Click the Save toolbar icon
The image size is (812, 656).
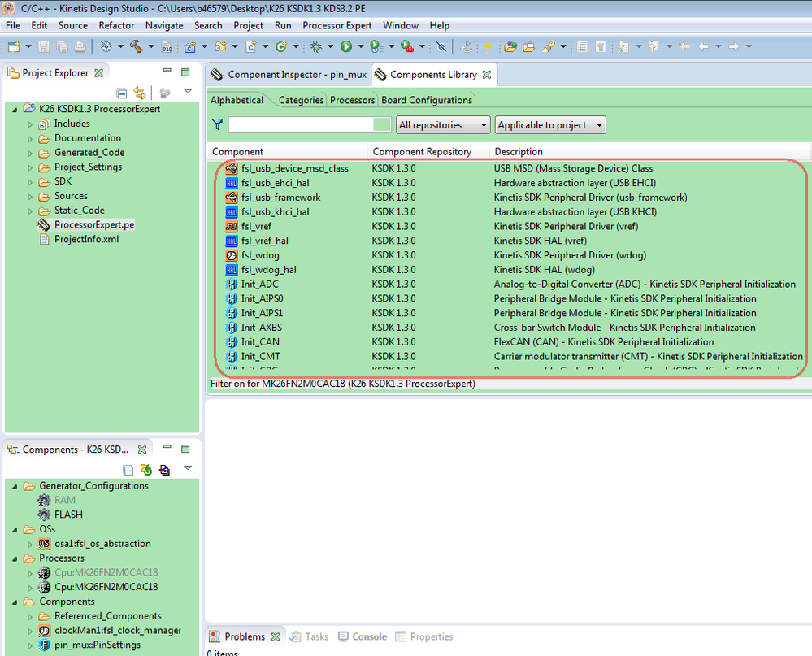[x=42, y=46]
